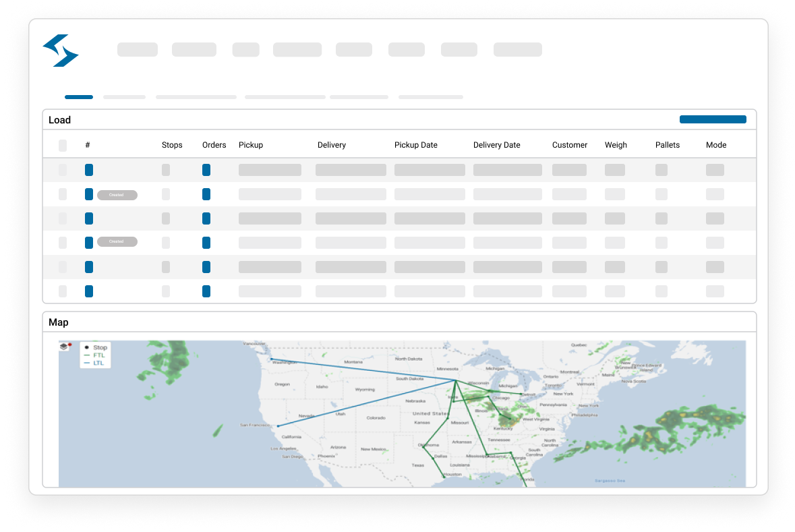Select the checkbox in the table header row
This screenshot has width=795, height=532.
point(63,145)
